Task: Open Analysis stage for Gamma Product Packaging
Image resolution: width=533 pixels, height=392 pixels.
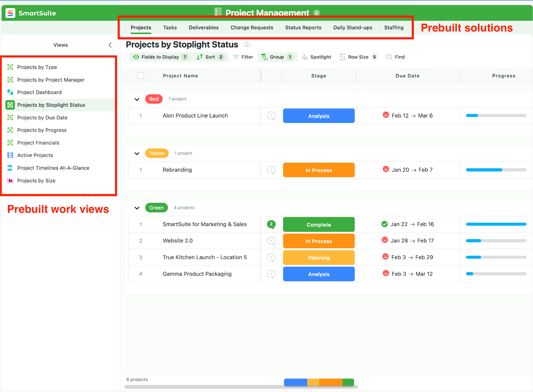Action: 319,274
